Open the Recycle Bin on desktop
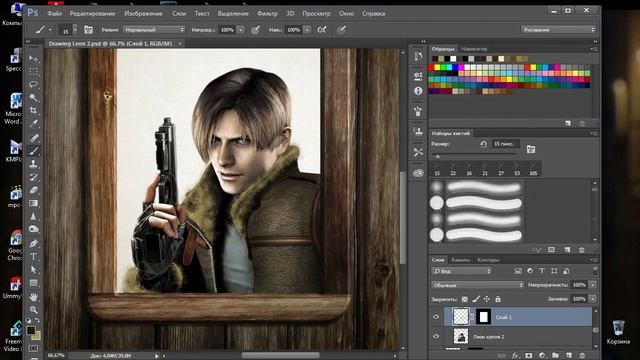 tap(618, 333)
